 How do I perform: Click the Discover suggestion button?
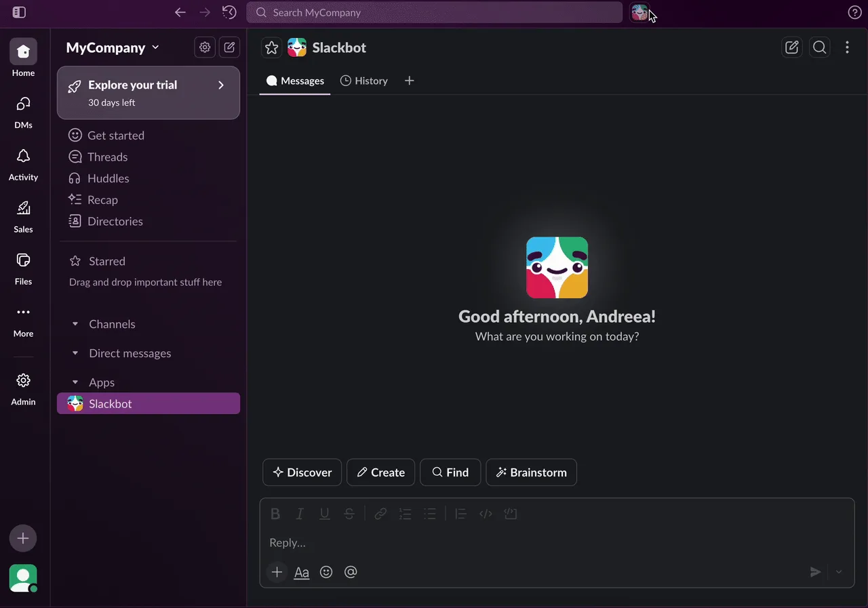302,472
